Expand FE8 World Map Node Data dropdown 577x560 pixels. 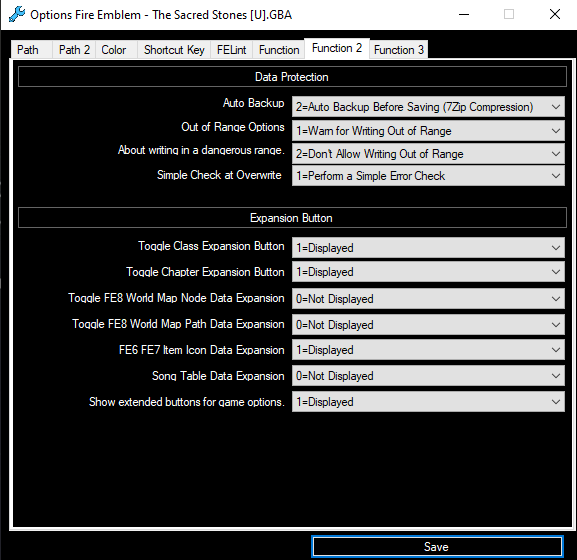click(428, 299)
